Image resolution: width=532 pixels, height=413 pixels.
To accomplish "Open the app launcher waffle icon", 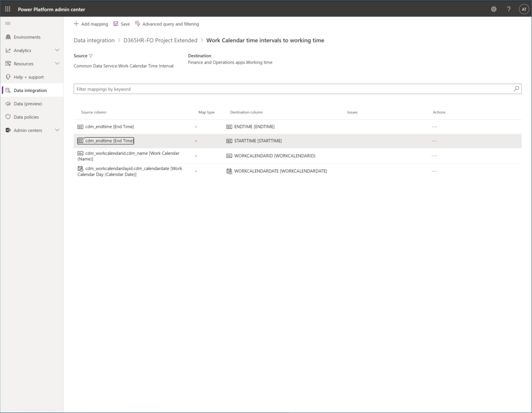I will tap(8, 9).
